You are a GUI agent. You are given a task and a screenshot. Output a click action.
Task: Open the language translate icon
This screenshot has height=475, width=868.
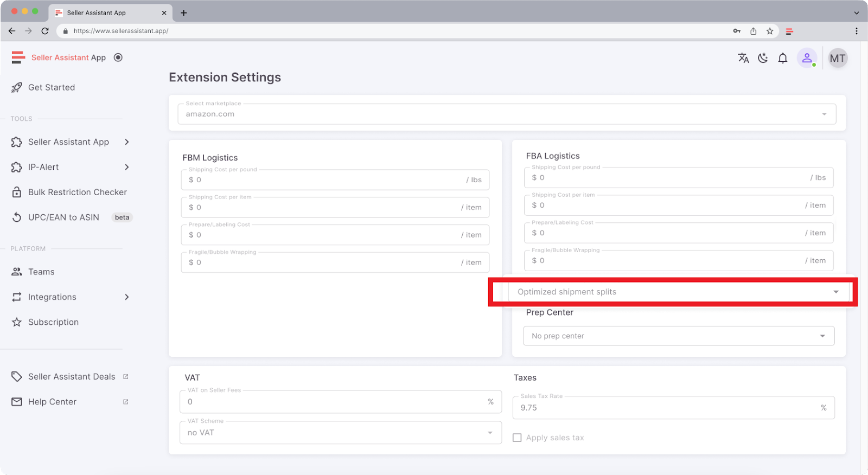click(x=743, y=58)
